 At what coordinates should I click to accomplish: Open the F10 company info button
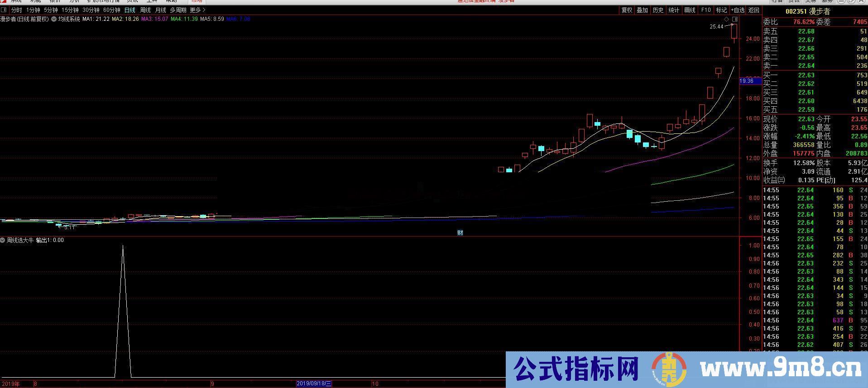(x=706, y=10)
